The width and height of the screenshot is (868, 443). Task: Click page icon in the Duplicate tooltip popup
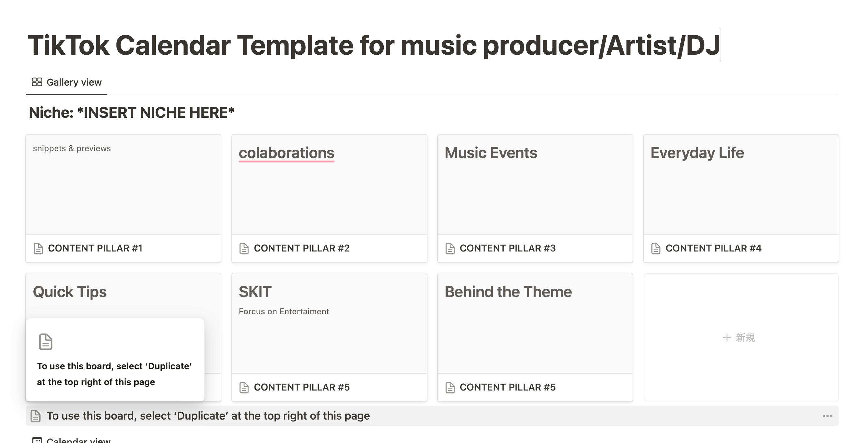click(x=46, y=342)
